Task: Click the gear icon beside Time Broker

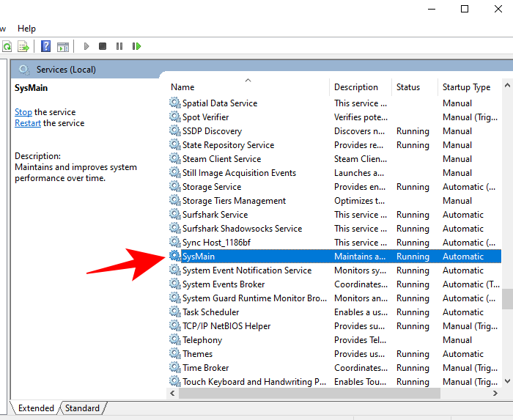Action: [175, 367]
